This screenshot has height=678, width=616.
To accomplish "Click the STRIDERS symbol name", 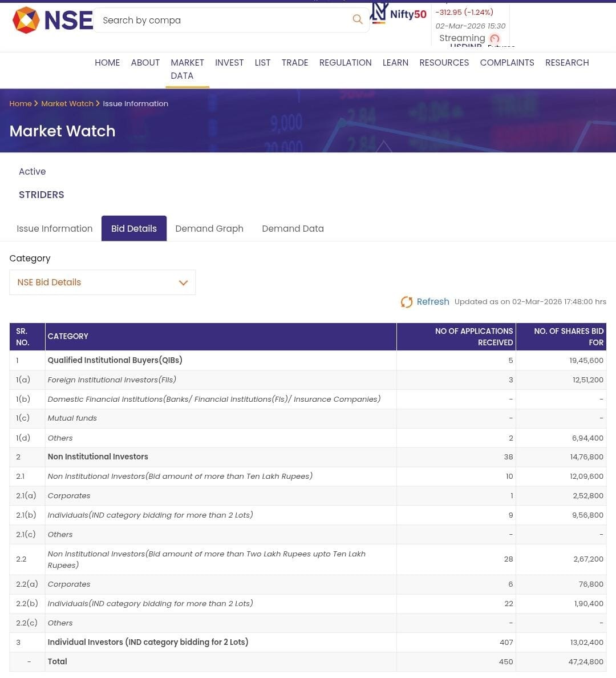I will pyautogui.click(x=42, y=195).
